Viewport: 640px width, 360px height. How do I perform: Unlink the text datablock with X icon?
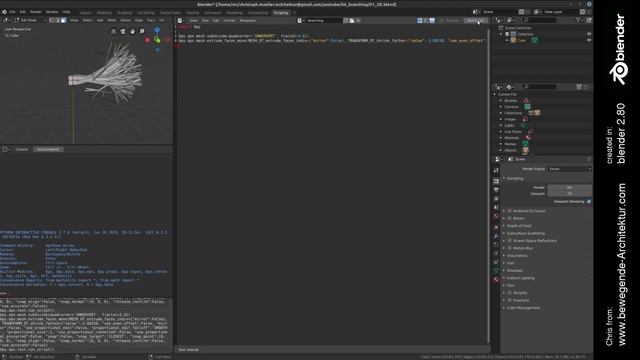pos(358,20)
